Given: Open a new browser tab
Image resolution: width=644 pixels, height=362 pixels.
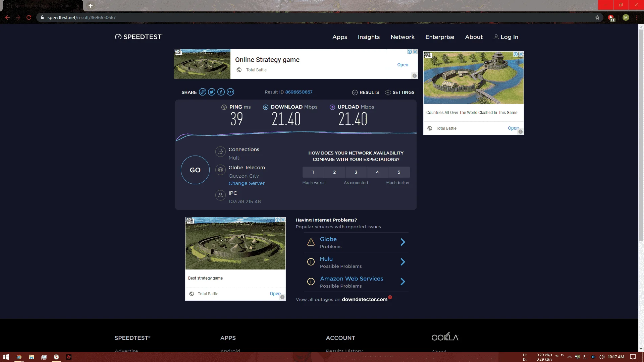Looking at the screenshot, I should [x=91, y=6].
